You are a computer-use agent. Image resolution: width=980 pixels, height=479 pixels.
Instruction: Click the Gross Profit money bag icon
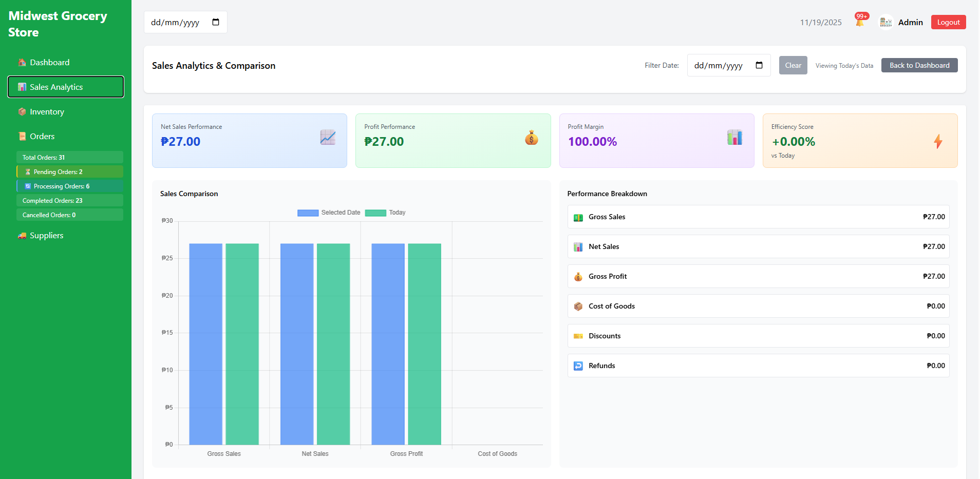(x=578, y=277)
